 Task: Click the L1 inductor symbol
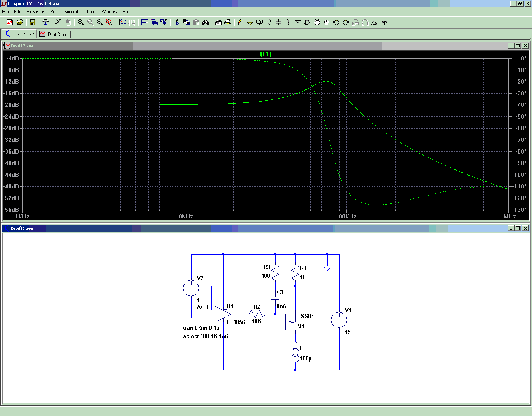[296, 352]
